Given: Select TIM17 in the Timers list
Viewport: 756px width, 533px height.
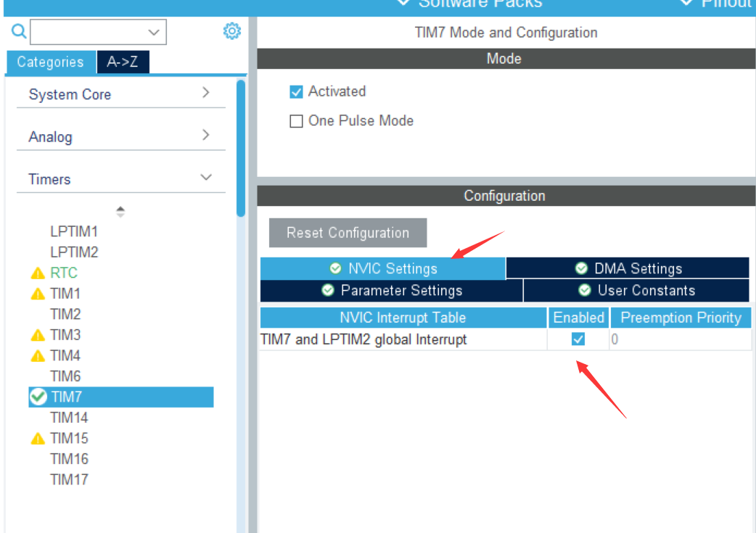Looking at the screenshot, I should 69,480.
